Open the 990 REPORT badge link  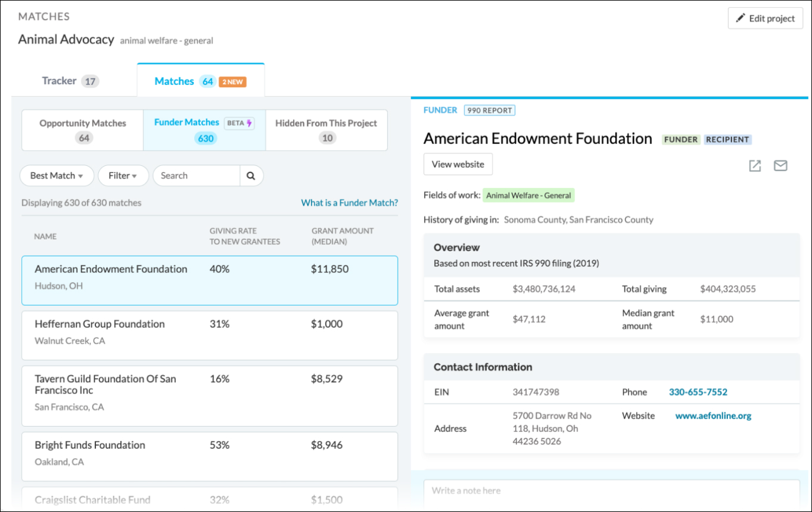[x=490, y=110]
